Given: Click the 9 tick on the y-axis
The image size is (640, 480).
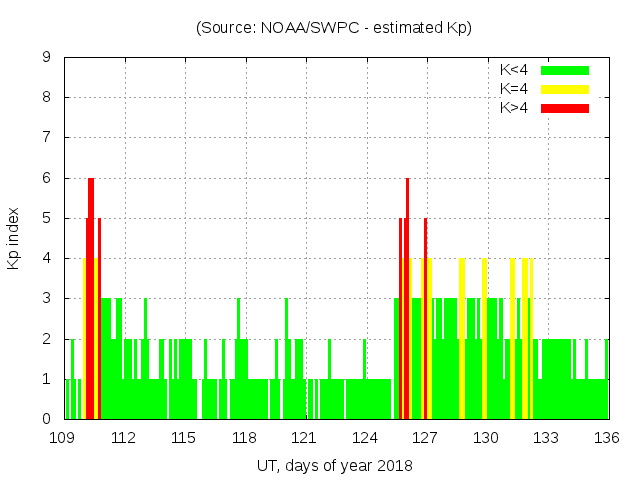Looking at the screenshot, I should [x=46, y=57].
